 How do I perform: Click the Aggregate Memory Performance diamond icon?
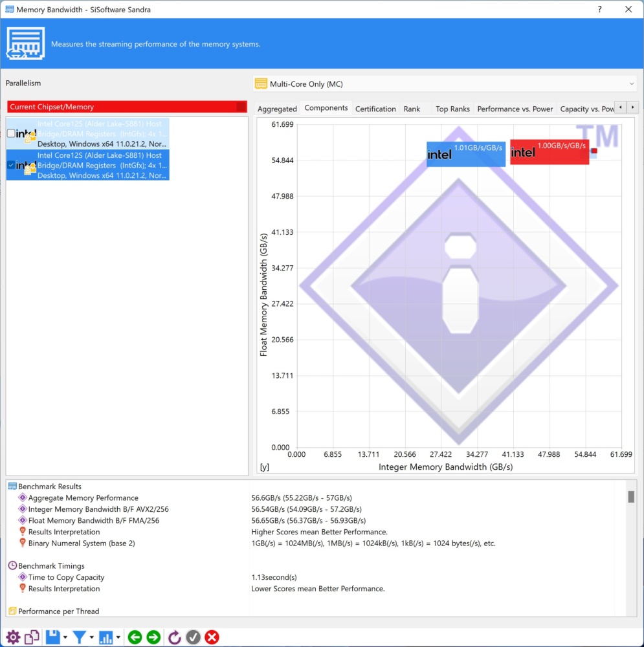click(23, 498)
